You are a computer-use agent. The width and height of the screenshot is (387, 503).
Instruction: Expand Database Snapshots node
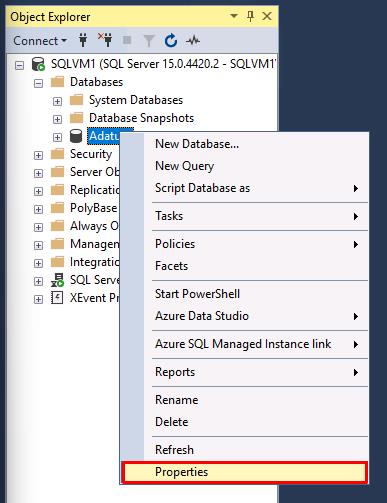coord(58,119)
